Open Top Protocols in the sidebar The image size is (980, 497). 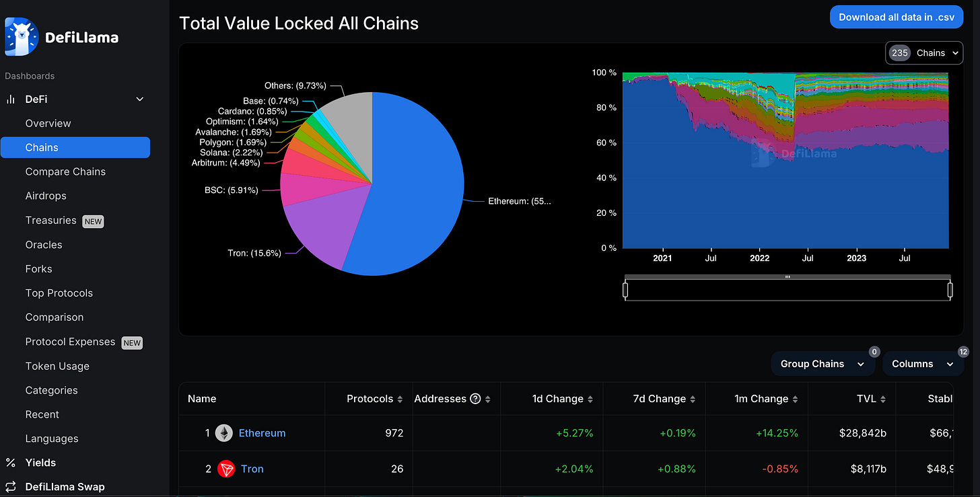(x=59, y=293)
